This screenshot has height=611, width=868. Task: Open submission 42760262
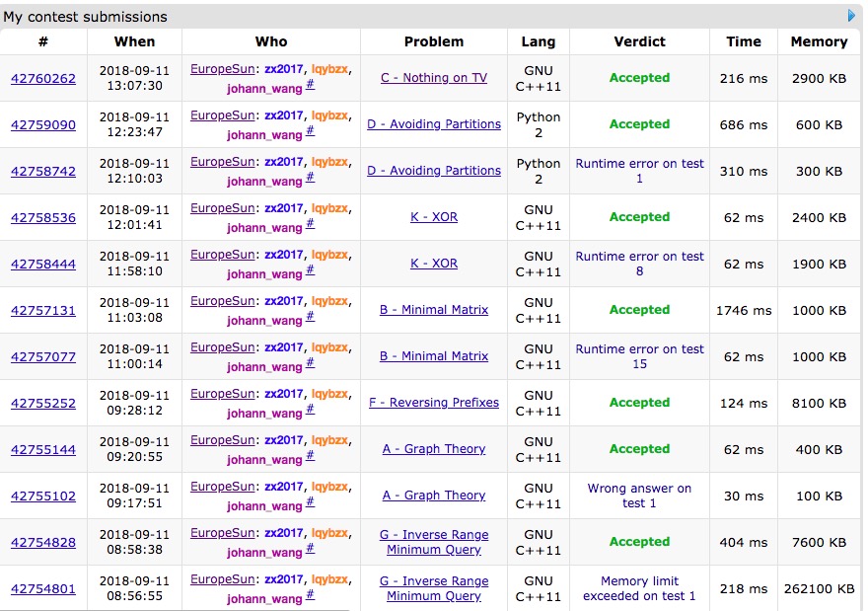coord(43,79)
